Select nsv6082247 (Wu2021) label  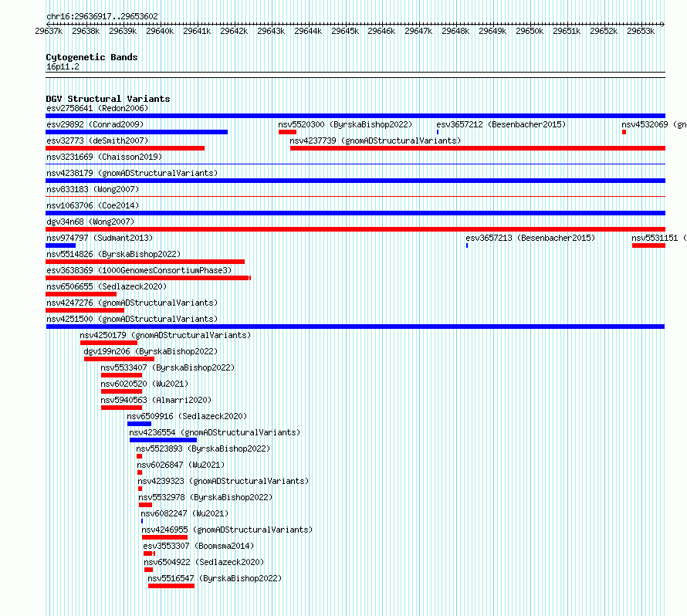pos(184,513)
